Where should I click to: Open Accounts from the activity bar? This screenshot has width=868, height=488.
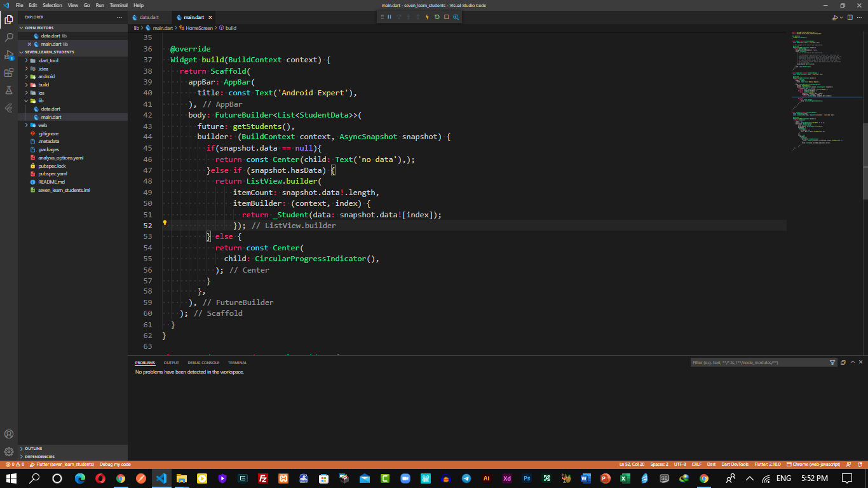[9, 434]
